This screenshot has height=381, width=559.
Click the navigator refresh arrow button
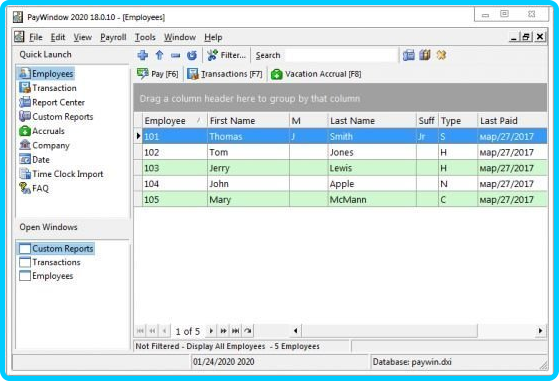[248, 331]
